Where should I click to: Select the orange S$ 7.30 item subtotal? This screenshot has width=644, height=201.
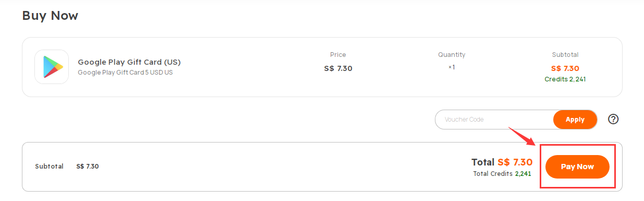point(565,68)
